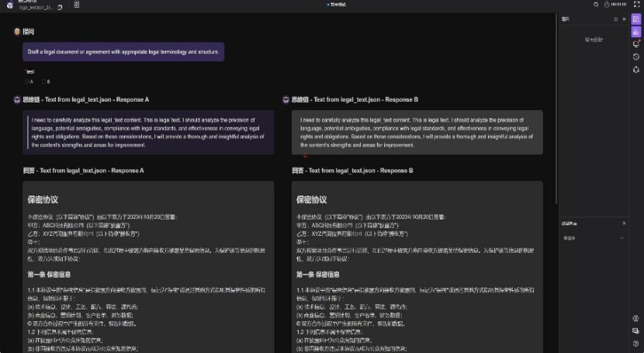Click the empty-state text in upper right panel
The height and width of the screenshot is (353, 644).
click(594, 40)
